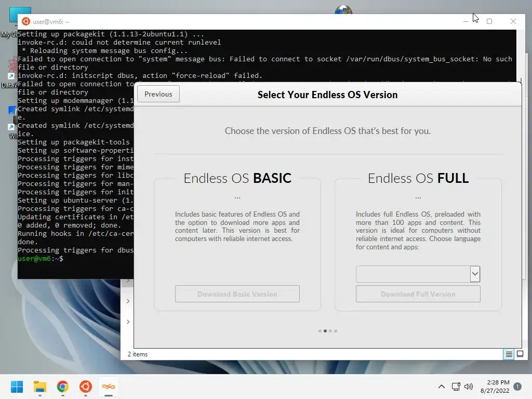The image size is (532, 399).
Task: Click the Ubuntu icon in terminal title bar
Action: coord(26,21)
